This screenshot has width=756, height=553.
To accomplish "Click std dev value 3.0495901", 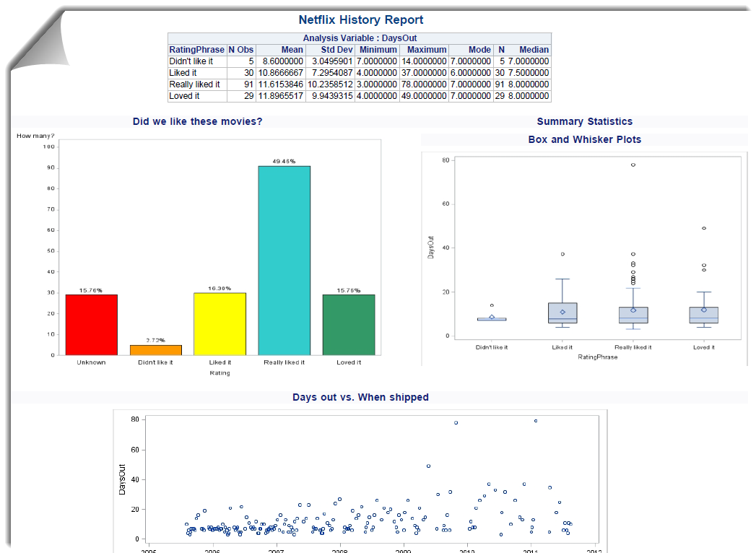I will tap(332, 61).
